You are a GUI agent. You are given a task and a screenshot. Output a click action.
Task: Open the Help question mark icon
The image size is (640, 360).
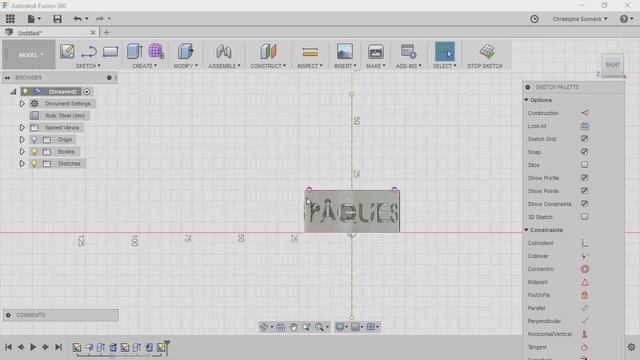coord(624,19)
